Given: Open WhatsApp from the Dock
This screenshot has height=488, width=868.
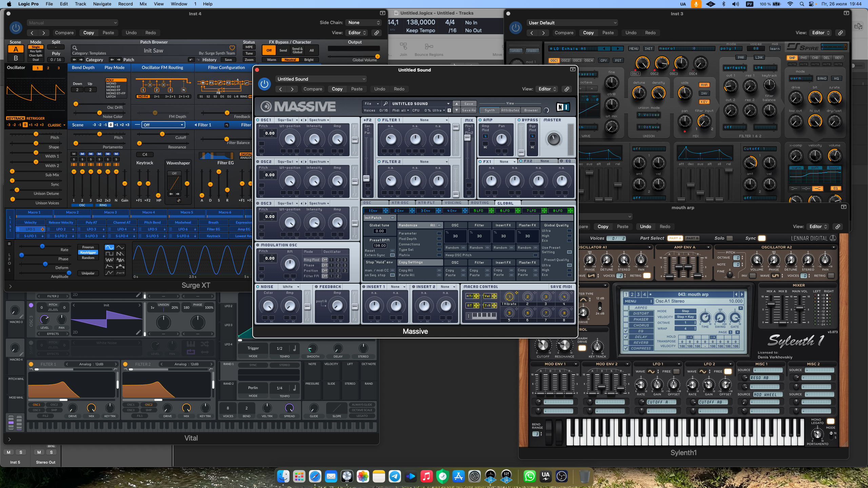Looking at the screenshot, I should [x=529, y=476].
